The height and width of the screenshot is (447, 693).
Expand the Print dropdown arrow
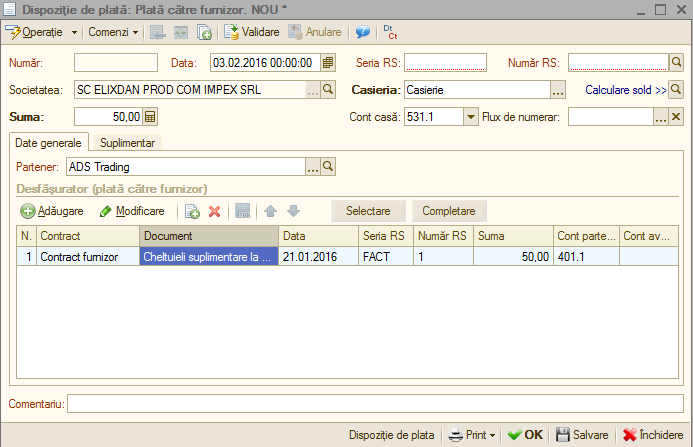click(x=492, y=436)
